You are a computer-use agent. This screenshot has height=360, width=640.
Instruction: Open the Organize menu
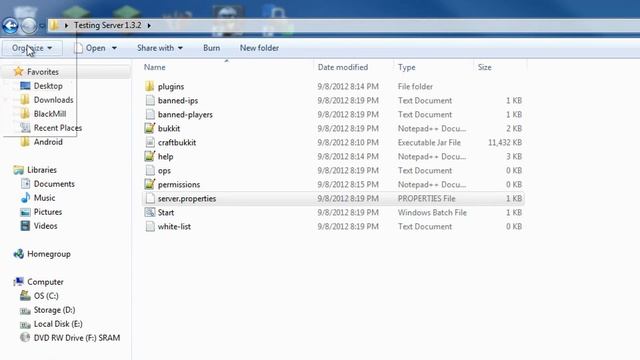tap(32, 48)
